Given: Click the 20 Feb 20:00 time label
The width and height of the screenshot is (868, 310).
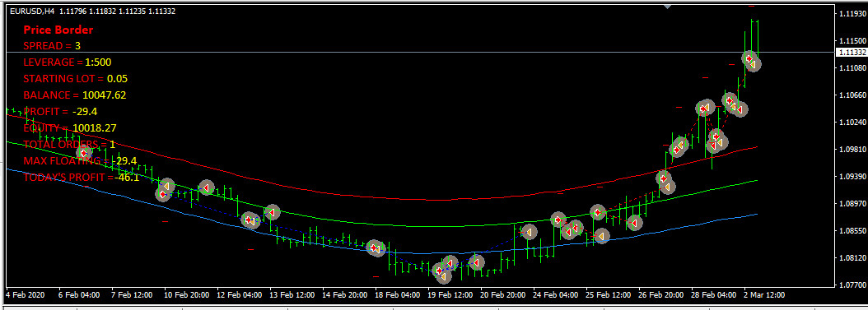Looking at the screenshot, I should (x=503, y=295).
